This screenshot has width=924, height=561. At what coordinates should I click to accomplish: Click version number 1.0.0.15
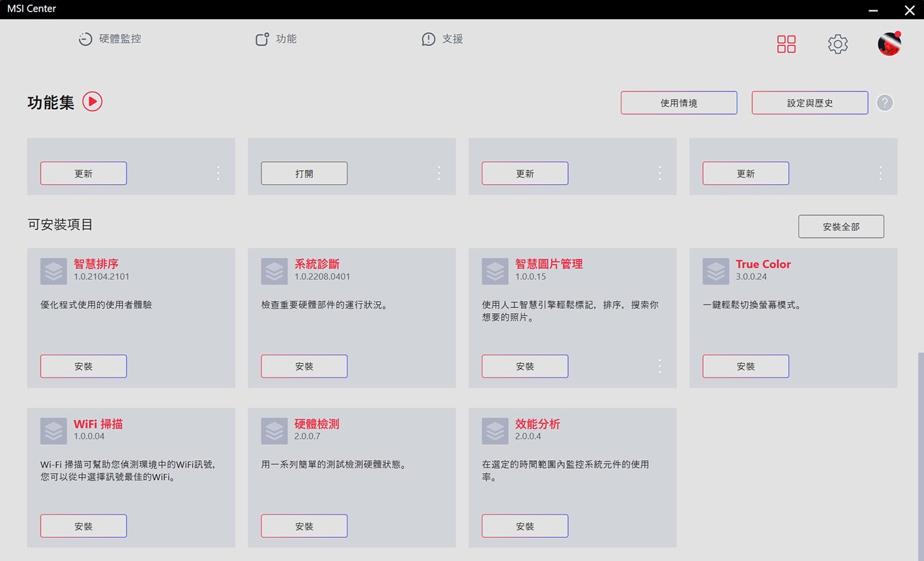(x=531, y=277)
